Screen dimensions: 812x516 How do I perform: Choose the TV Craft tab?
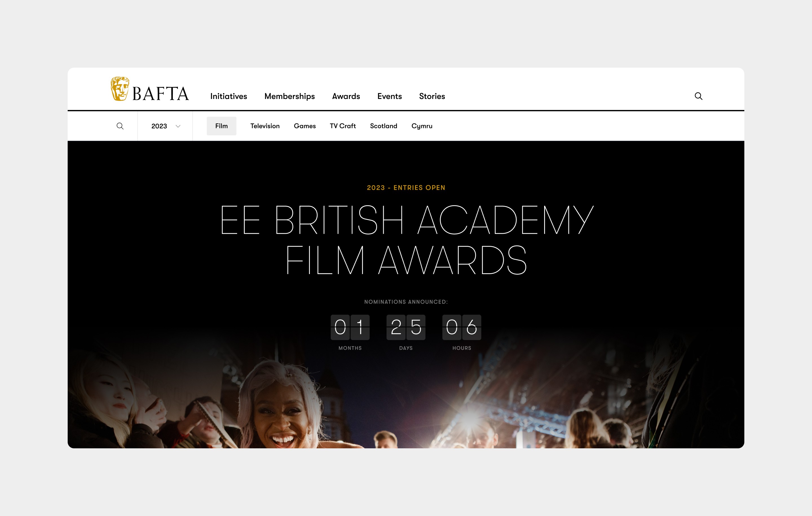(343, 126)
